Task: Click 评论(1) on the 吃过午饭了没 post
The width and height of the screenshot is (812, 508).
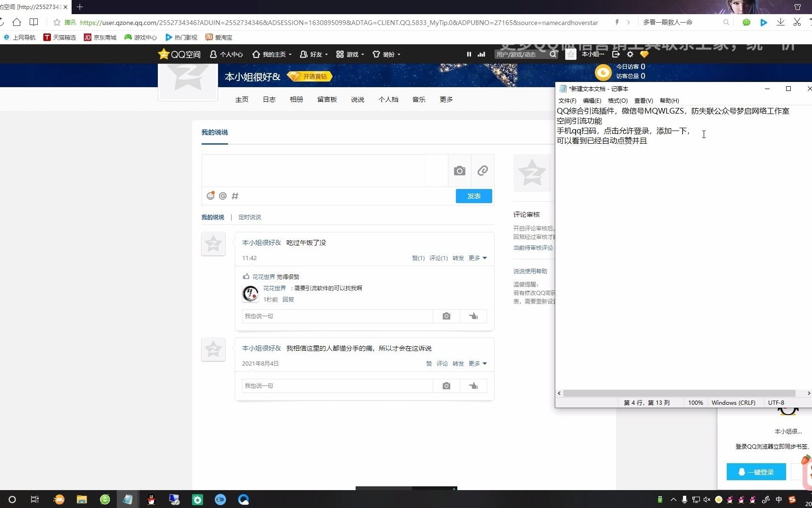Action: click(438, 258)
